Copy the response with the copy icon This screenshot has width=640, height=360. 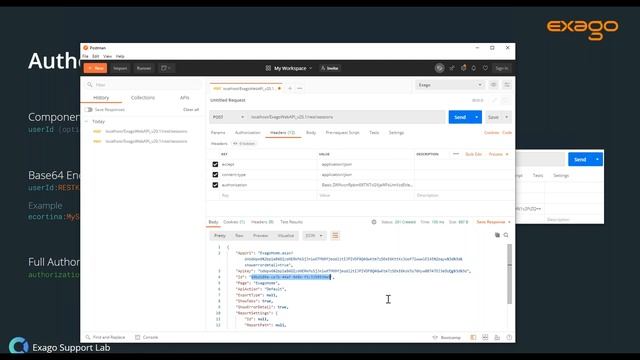(497, 235)
